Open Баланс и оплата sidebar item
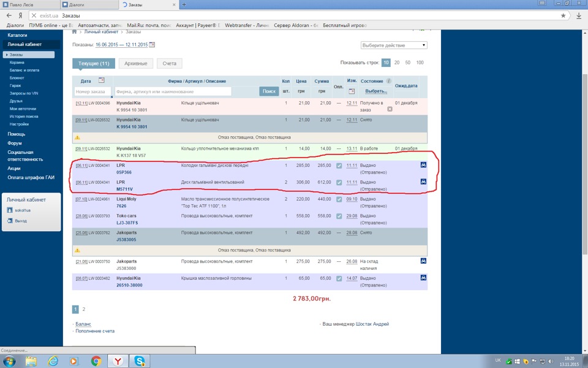Image resolution: width=588 pixels, height=368 pixels. tap(24, 70)
